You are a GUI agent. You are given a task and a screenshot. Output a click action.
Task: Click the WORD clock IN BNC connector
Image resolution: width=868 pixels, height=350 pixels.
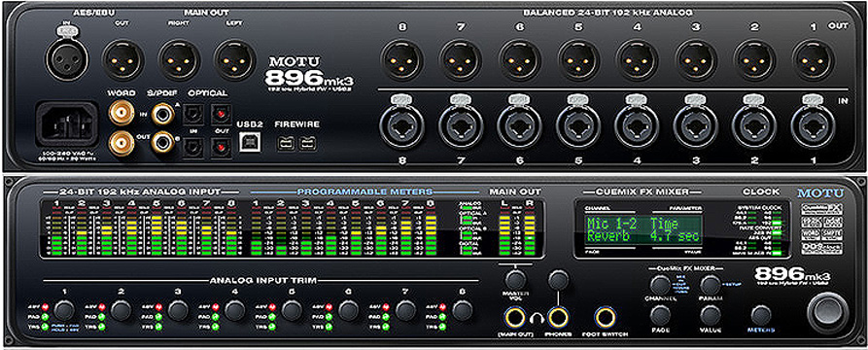(122, 114)
